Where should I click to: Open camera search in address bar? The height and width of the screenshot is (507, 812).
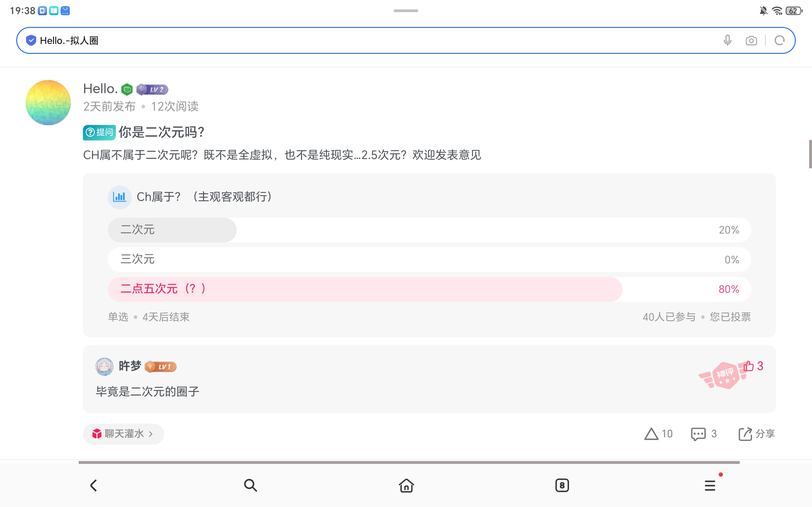751,41
